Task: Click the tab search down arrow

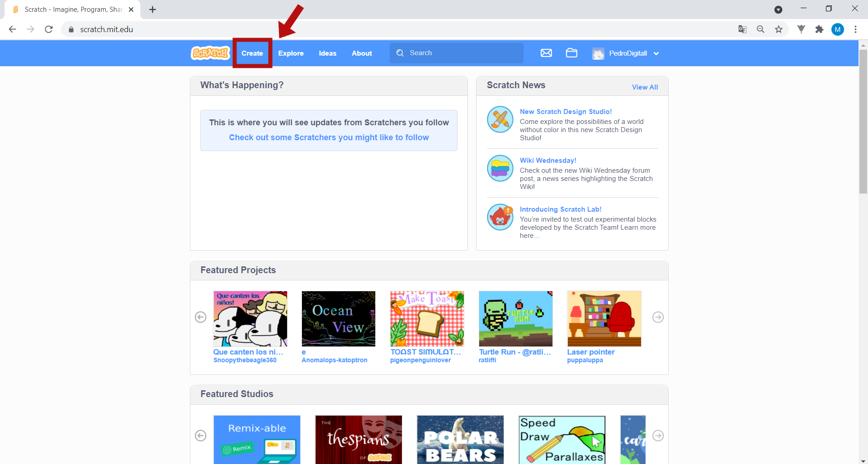Action: click(x=778, y=9)
